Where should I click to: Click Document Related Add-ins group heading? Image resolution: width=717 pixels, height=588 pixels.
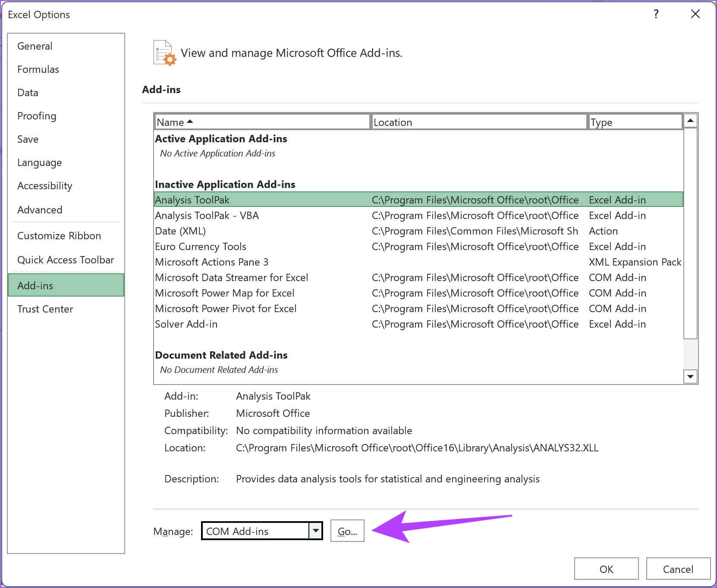click(x=221, y=355)
